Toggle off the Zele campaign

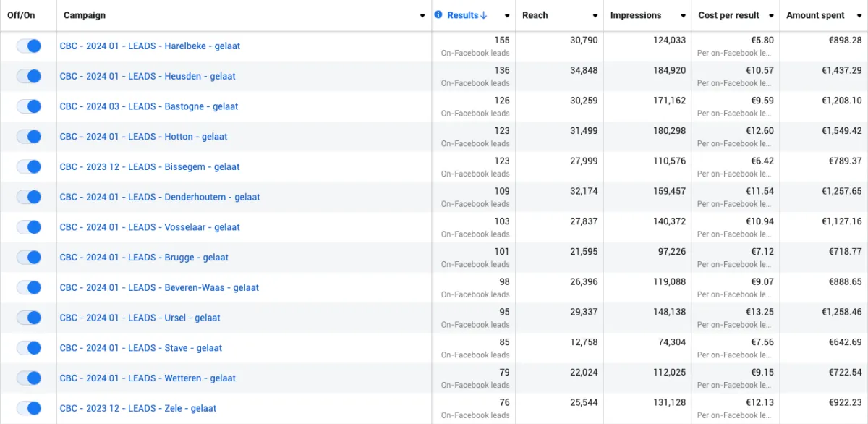pyautogui.click(x=29, y=408)
